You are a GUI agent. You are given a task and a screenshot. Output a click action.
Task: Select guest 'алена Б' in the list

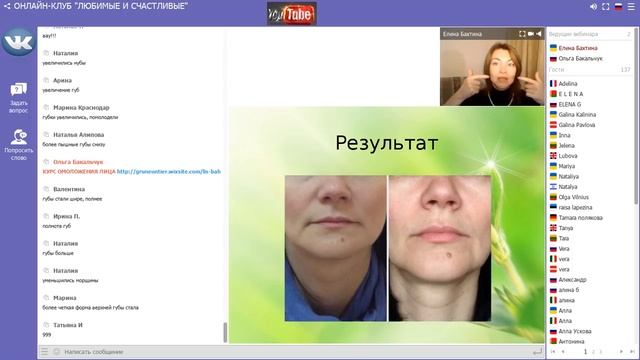[x=569, y=290]
